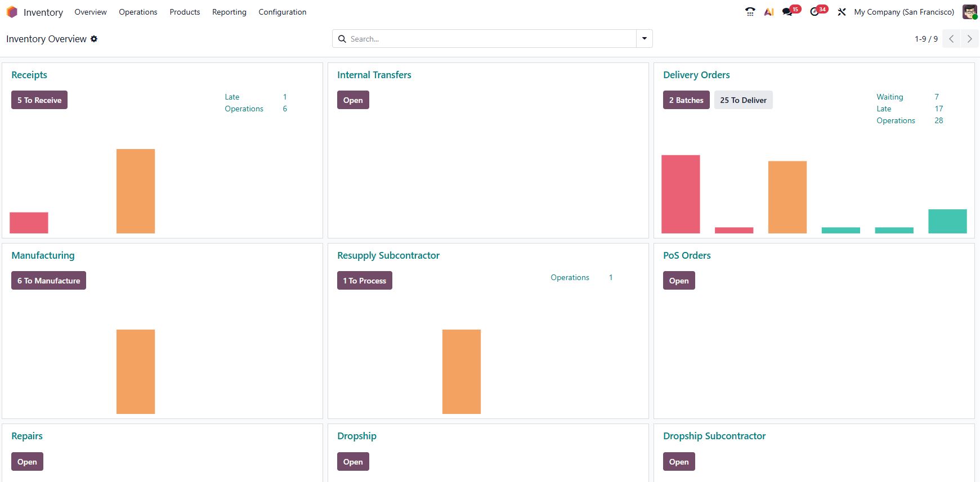The image size is (980, 482).
Task: Click Open on Internal Transfers card
Action: pyautogui.click(x=353, y=100)
